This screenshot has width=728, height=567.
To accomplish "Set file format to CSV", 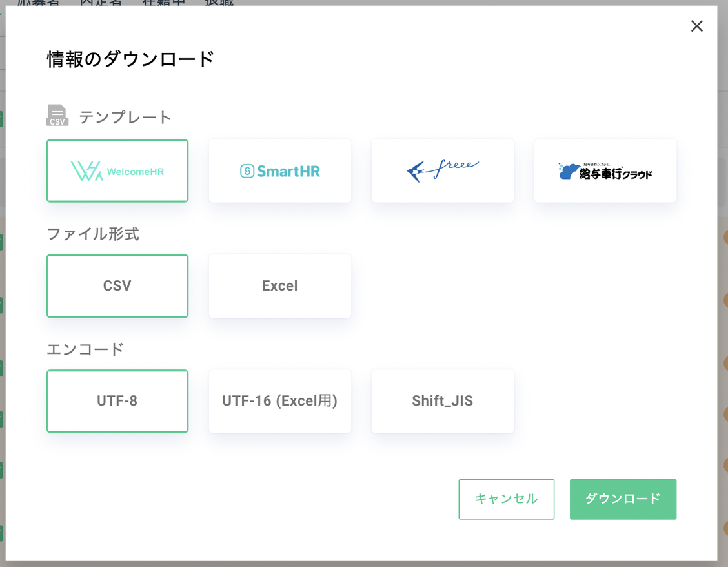I will tap(117, 286).
